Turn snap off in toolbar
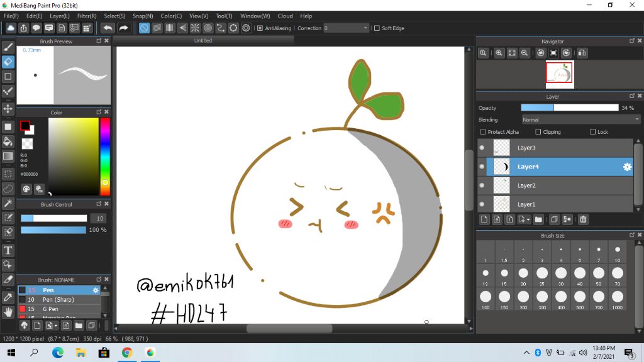644x362 pixels. click(x=144, y=28)
